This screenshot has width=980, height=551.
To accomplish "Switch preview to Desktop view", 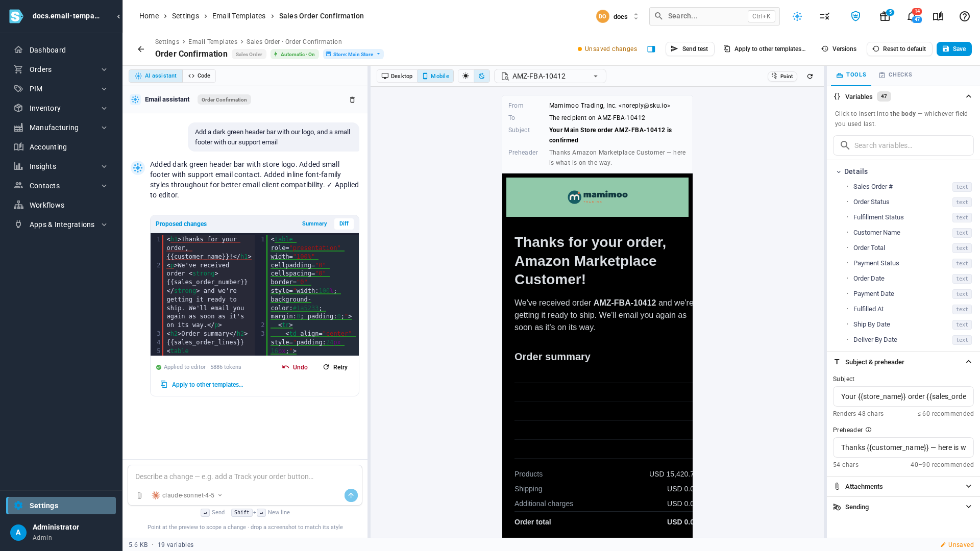I will click(x=397, y=76).
